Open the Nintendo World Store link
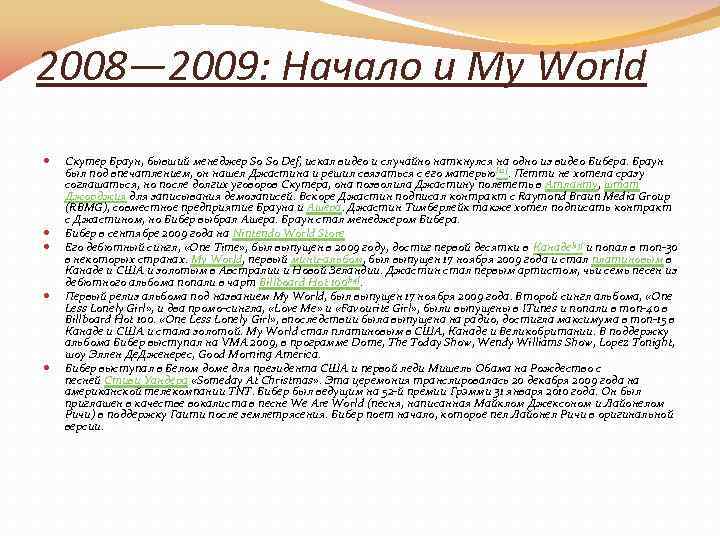 pyautogui.click(x=288, y=234)
